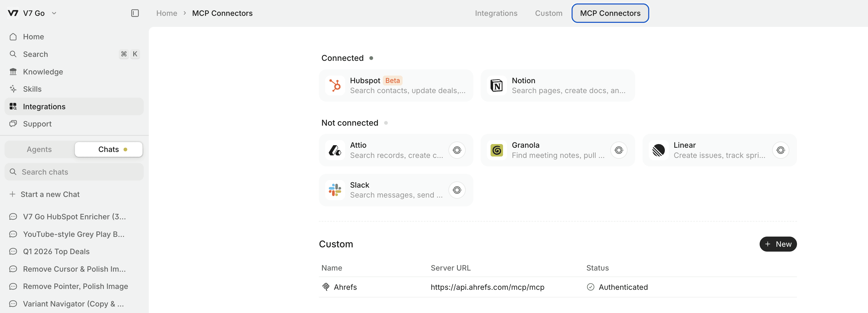Image resolution: width=868 pixels, height=313 pixels.
Task: Click the Slack connect icon
Action: pos(457,190)
